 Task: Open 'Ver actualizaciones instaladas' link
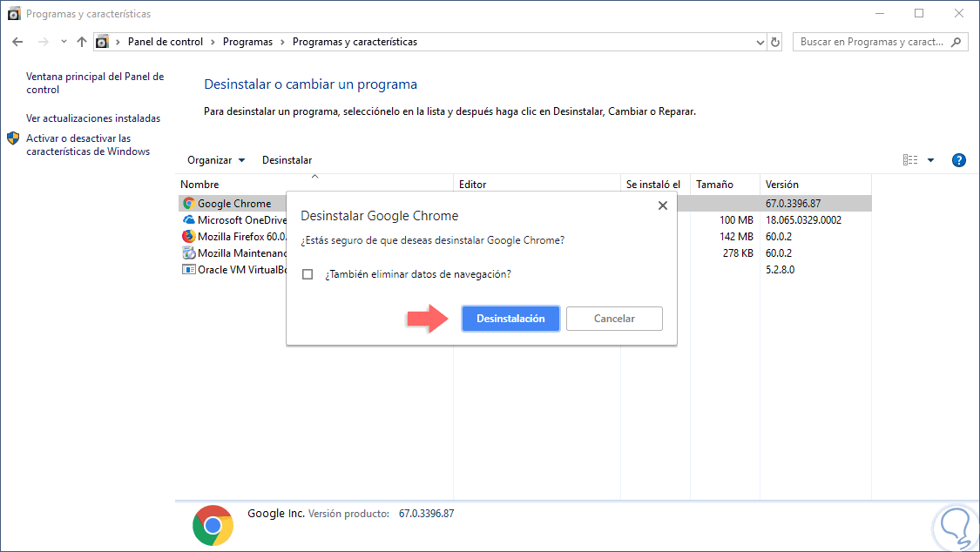coord(93,118)
